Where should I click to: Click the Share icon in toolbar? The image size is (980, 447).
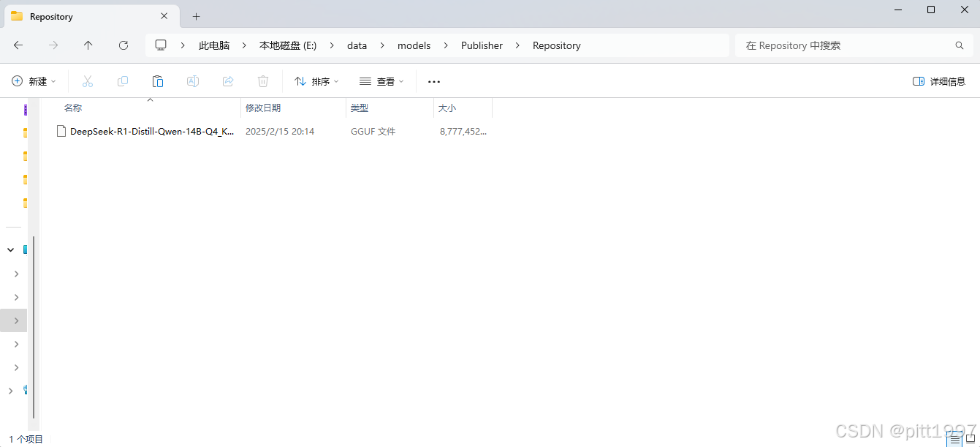(x=228, y=81)
